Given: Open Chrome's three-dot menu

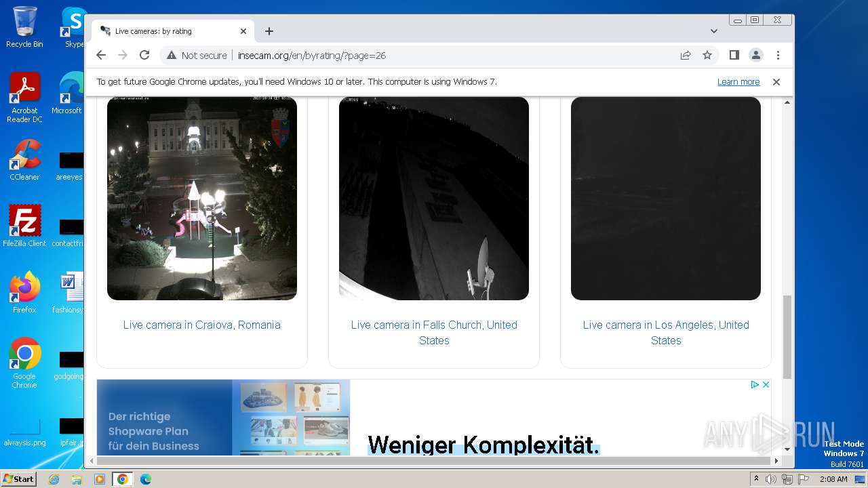Looking at the screenshot, I should click(778, 55).
